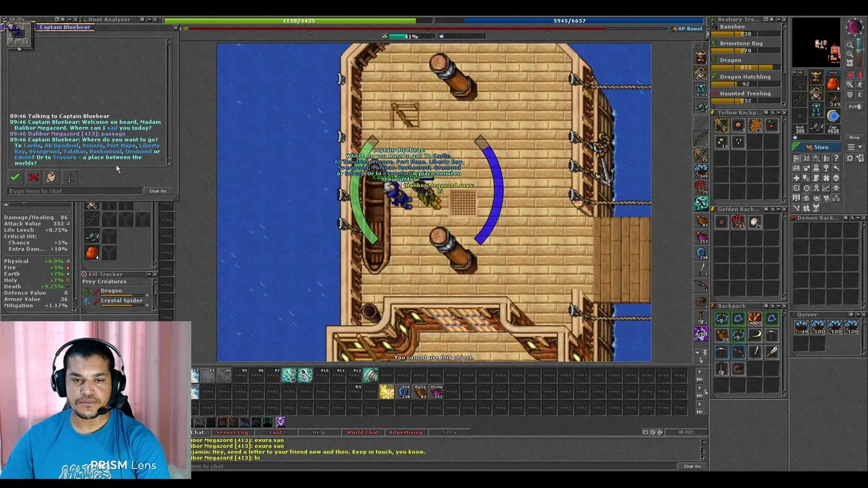Click the red X no icon in NPC dialog
This screenshot has height=488, width=868.
[x=34, y=177]
